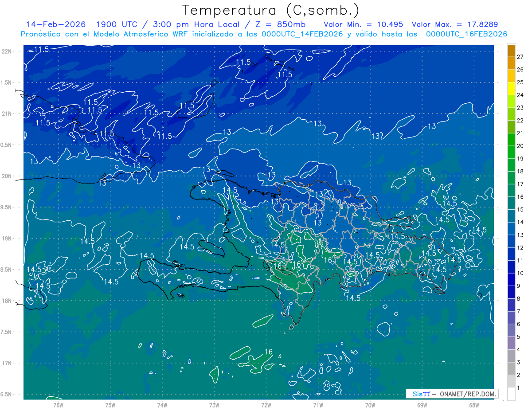Click the legend value "27"
The image size is (532, 411).
(520, 57)
